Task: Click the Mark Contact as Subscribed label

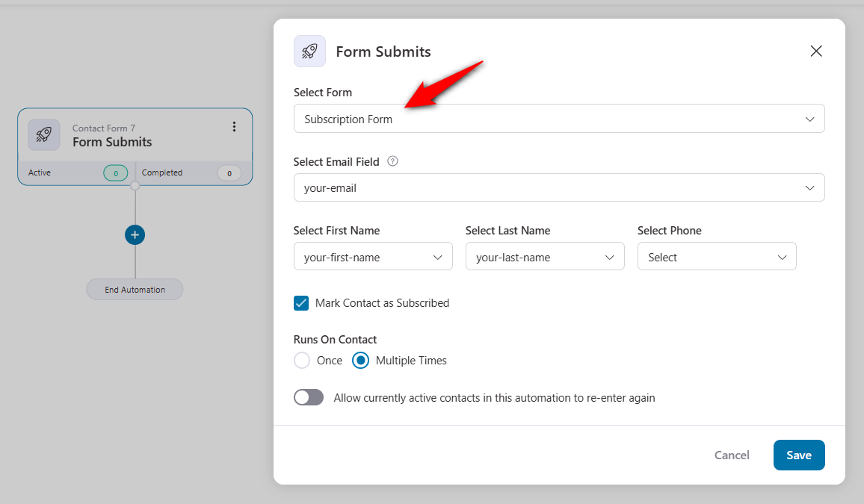Action: [x=383, y=303]
